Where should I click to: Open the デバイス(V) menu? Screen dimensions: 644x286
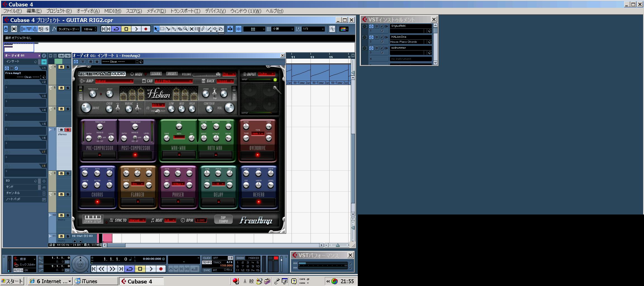(215, 11)
